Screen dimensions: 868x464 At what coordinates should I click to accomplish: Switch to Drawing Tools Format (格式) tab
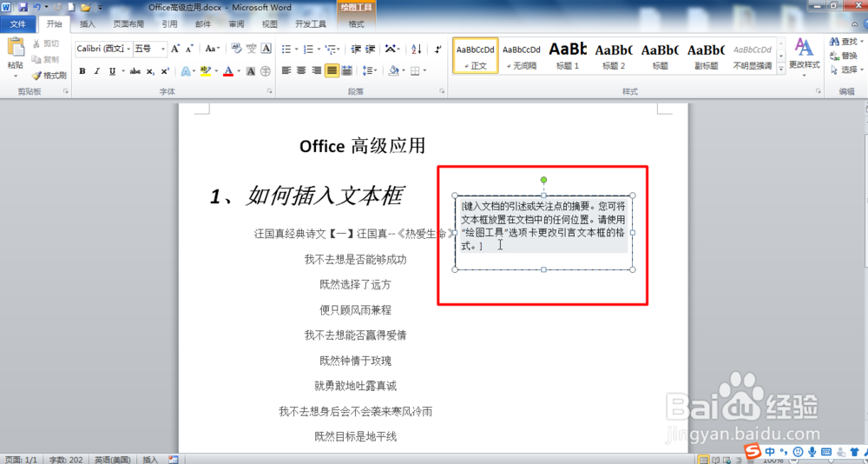pyautogui.click(x=357, y=23)
